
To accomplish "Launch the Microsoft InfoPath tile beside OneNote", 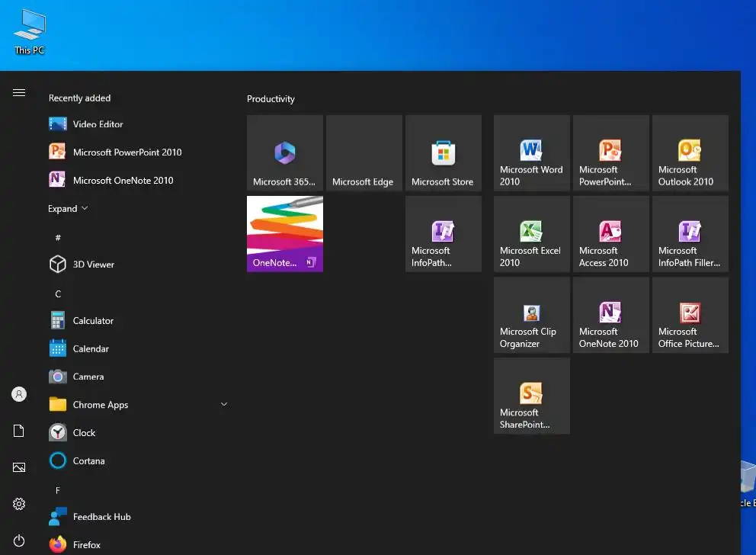I will click(444, 234).
